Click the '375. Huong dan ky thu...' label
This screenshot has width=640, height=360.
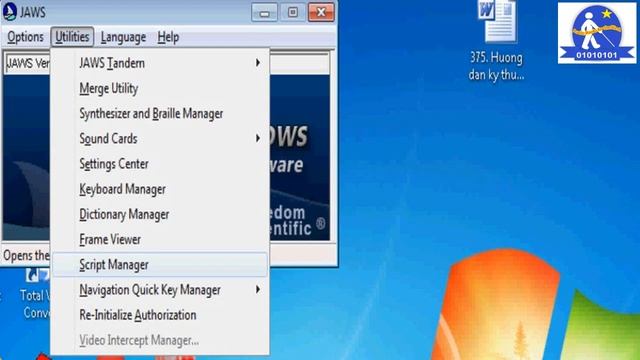coord(496,66)
